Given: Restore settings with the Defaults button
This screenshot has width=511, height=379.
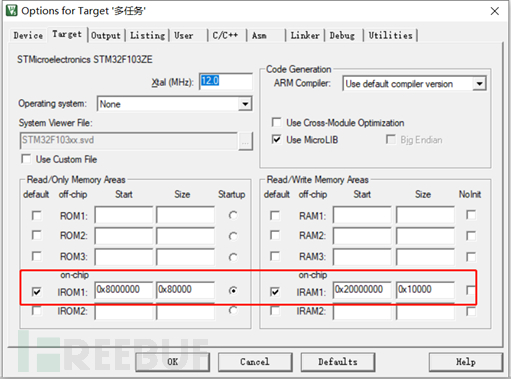Looking at the screenshot, I should tap(338, 362).
